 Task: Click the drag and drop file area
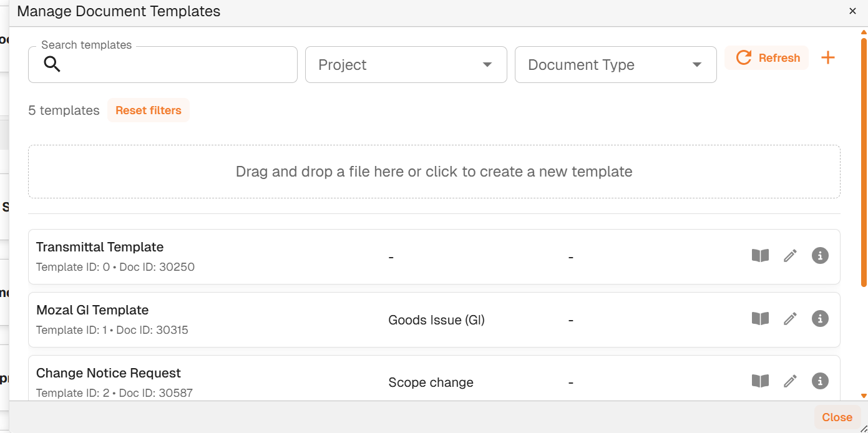pos(434,172)
